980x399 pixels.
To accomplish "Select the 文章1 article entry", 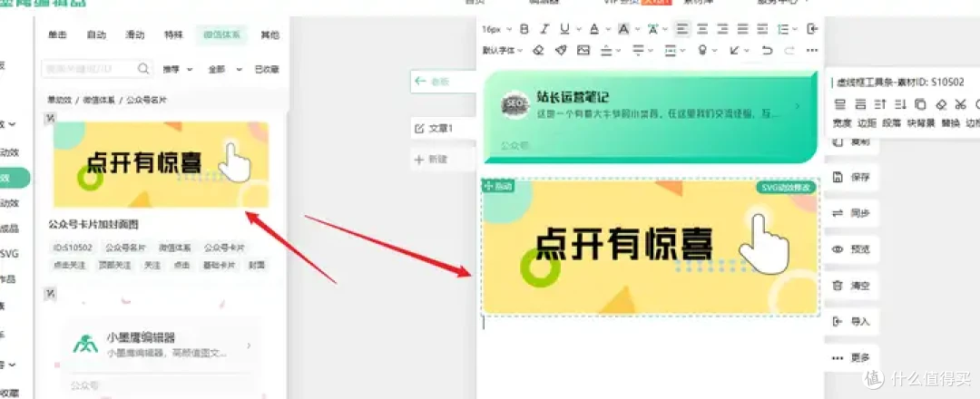I will click(x=443, y=128).
